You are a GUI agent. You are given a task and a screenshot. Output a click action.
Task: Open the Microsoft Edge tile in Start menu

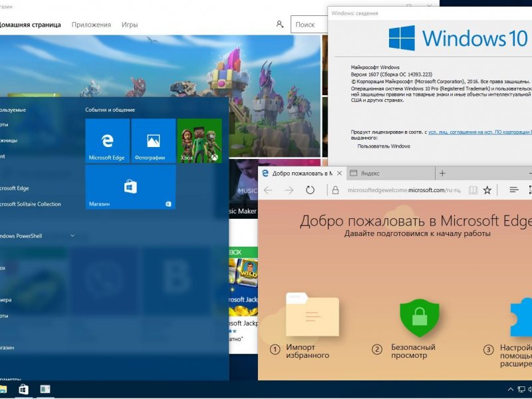click(x=107, y=141)
